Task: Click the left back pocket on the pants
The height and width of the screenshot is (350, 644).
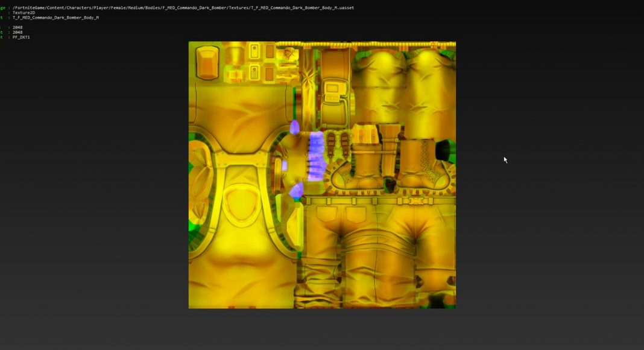Action: pyautogui.click(x=327, y=213)
